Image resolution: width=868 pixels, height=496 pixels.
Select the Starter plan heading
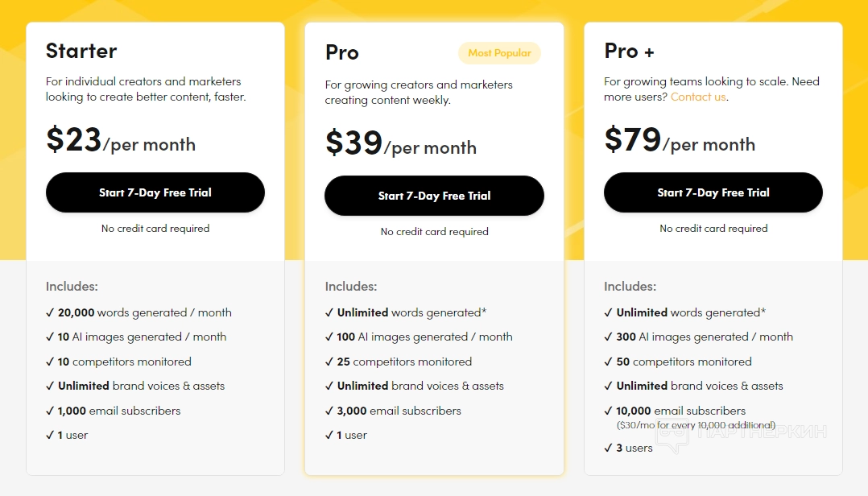point(81,51)
